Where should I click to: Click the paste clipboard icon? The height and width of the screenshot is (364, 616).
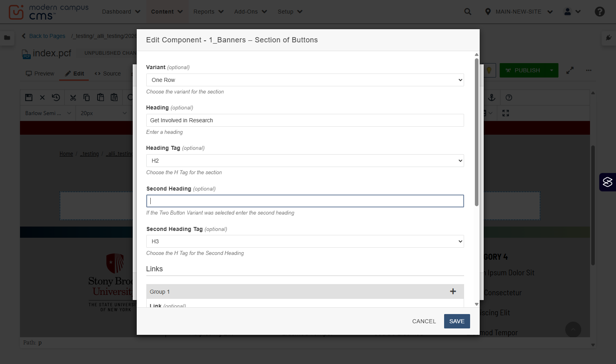click(x=100, y=97)
